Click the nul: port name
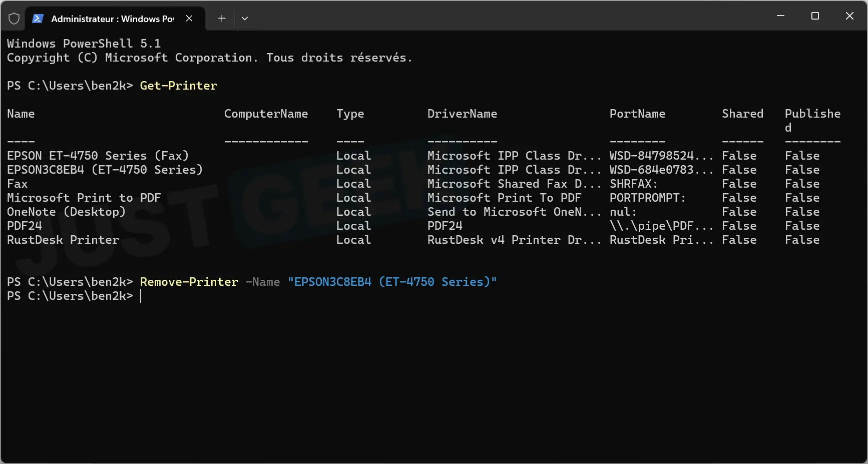Viewport: 868px width, 464px height. click(x=623, y=212)
